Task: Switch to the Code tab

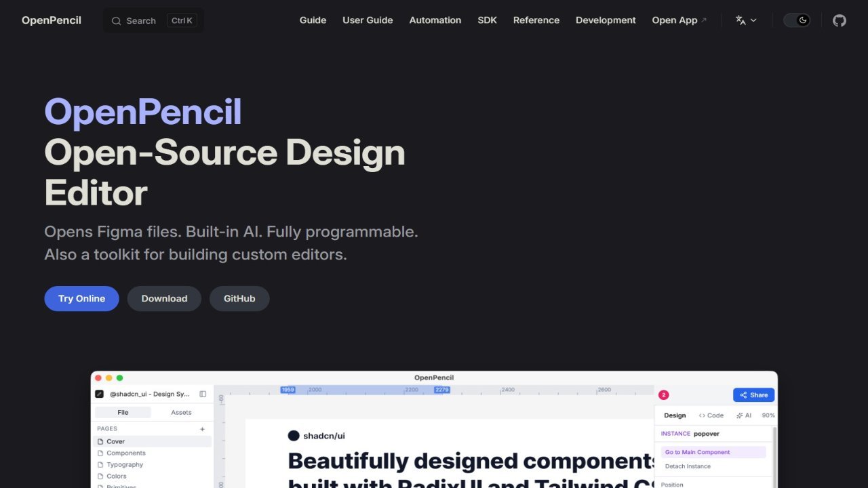Action: click(x=711, y=415)
